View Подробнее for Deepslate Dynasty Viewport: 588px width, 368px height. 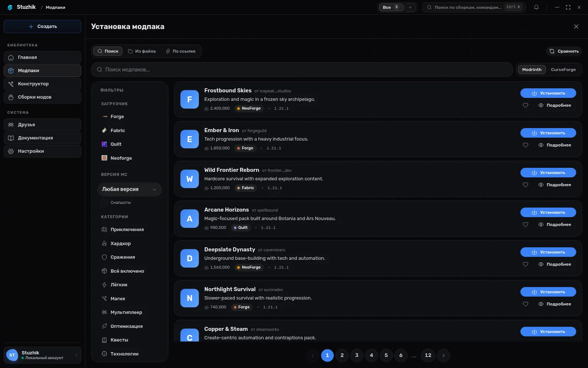click(555, 264)
